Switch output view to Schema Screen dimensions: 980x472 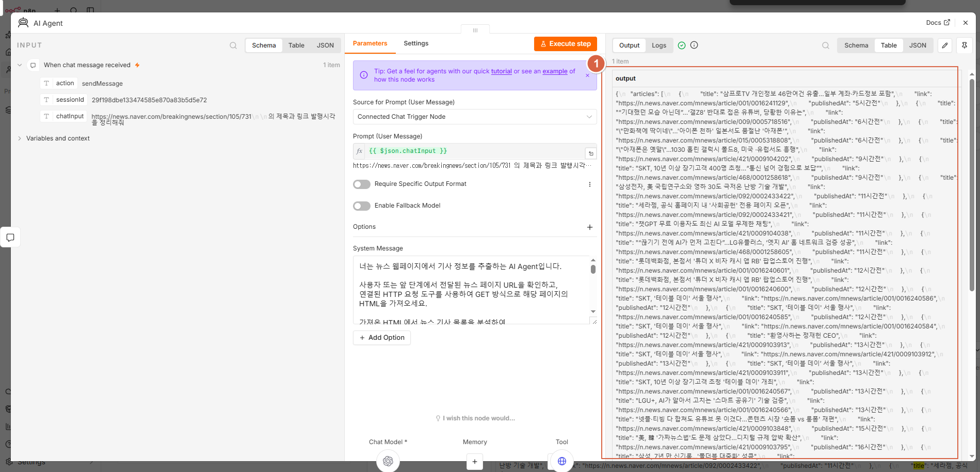click(856, 45)
